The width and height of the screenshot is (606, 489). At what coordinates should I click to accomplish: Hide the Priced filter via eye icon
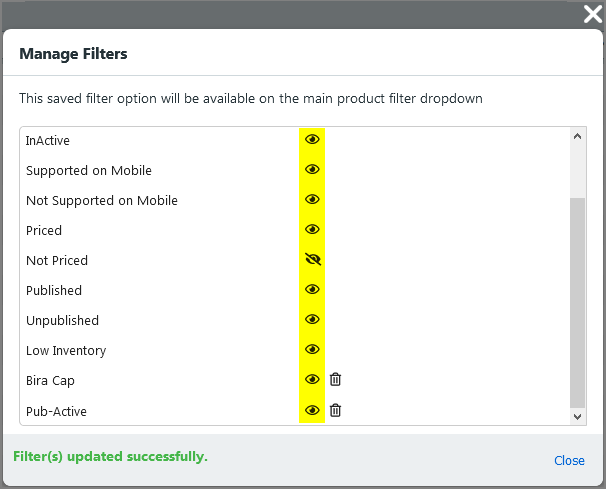coord(312,230)
